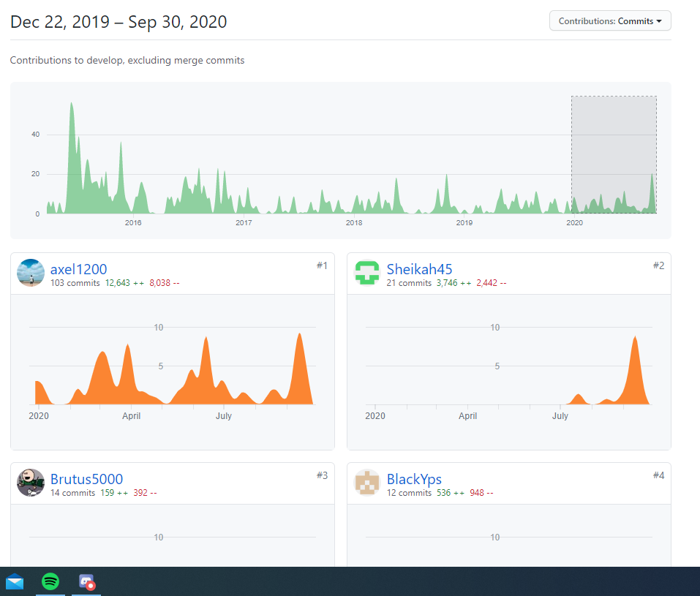Click the 392 -- deletions count for Brutus5000

tap(145, 493)
